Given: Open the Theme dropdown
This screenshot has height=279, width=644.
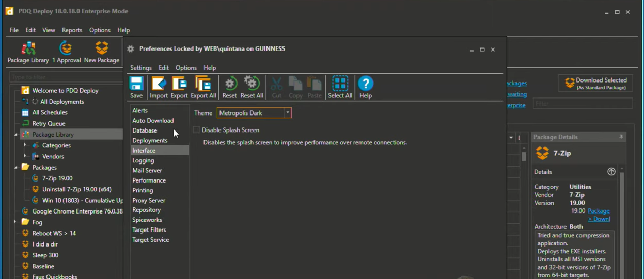Looking at the screenshot, I should [x=288, y=112].
